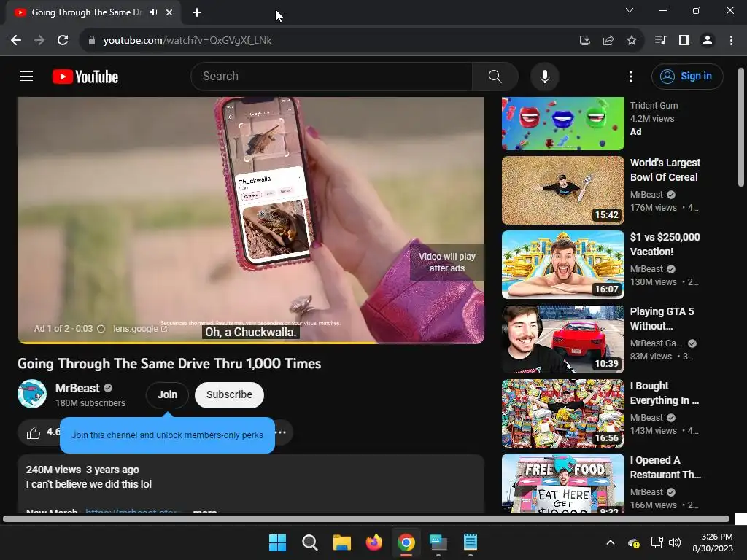
Task: Open Chrome three-dot menu
Action: (x=731, y=41)
